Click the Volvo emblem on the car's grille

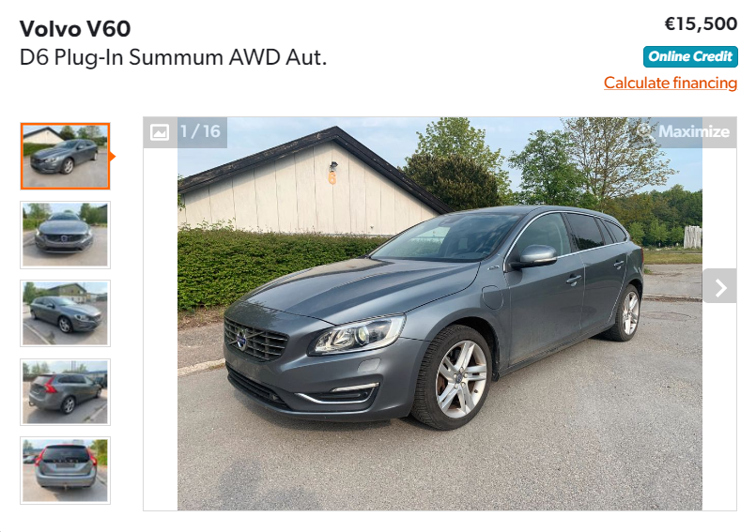pyautogui.click(x=241, y=340)
